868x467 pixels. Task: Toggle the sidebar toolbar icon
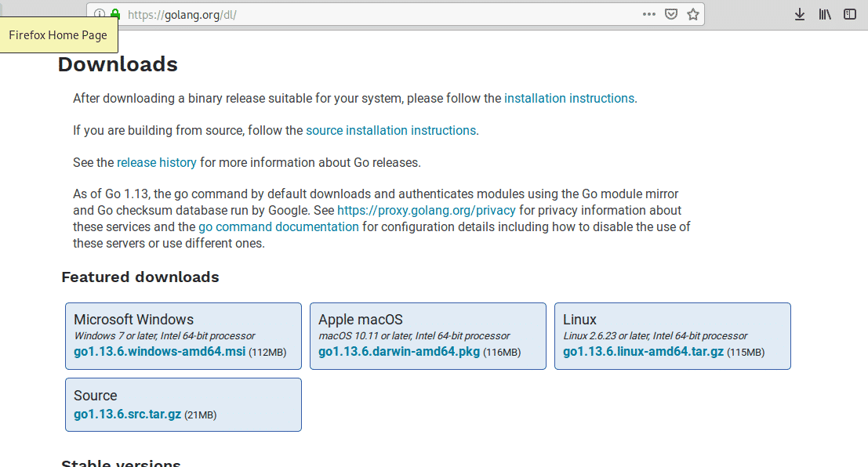coord(850,14)
